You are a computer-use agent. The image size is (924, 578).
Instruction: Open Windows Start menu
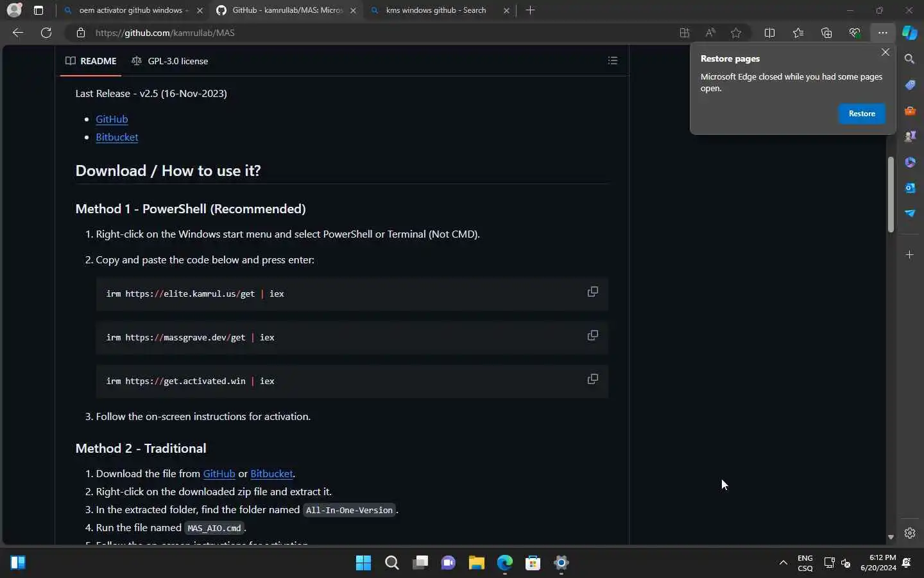tap(363, 563)
